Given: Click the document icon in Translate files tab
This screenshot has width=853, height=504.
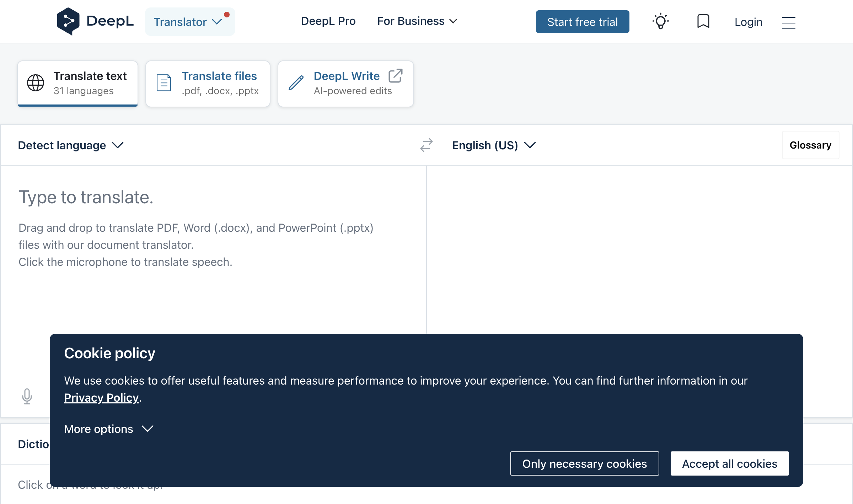Looking at the screenshot, I should click(164, 83).
